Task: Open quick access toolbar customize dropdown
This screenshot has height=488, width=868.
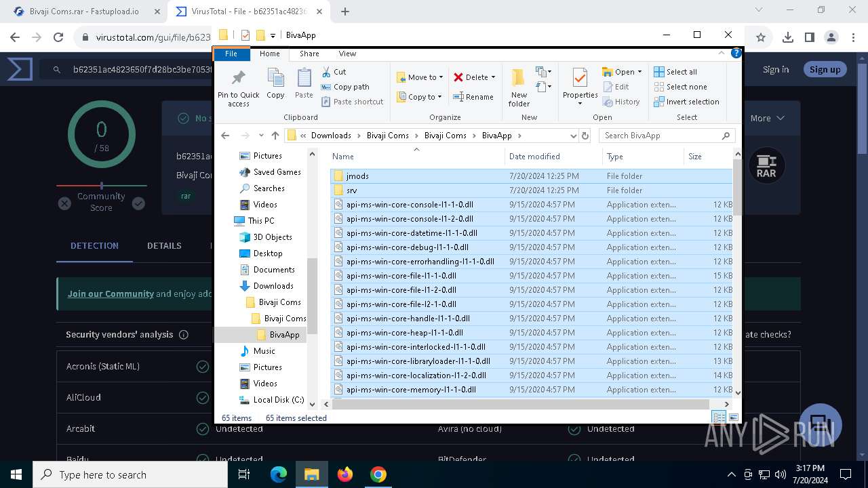Action: point(273,35)
